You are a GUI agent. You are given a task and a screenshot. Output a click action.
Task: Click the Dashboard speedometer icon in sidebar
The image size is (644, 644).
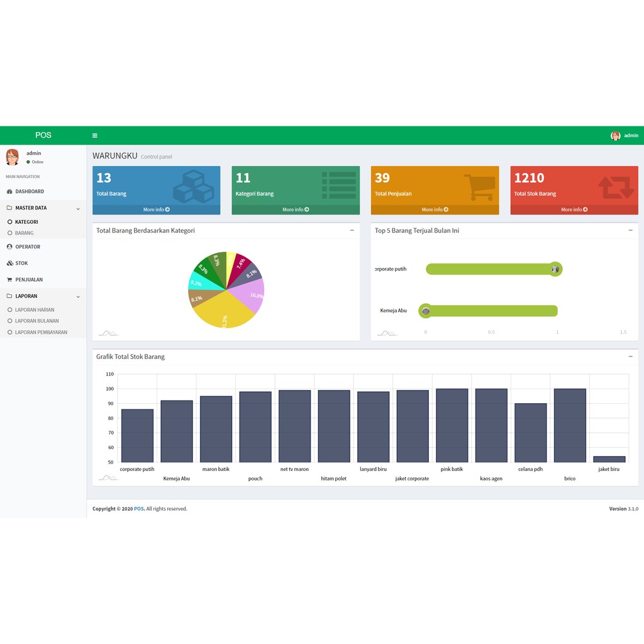8,191
